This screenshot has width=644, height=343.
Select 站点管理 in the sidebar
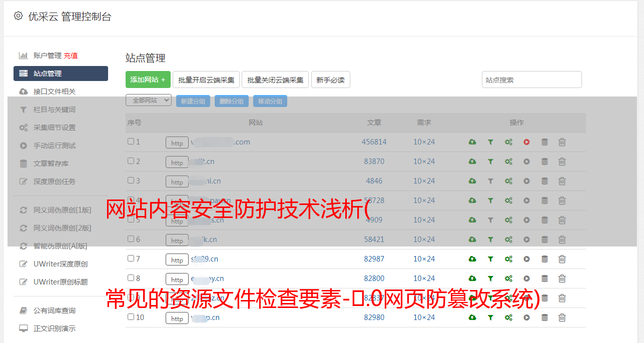pos(61,73)
